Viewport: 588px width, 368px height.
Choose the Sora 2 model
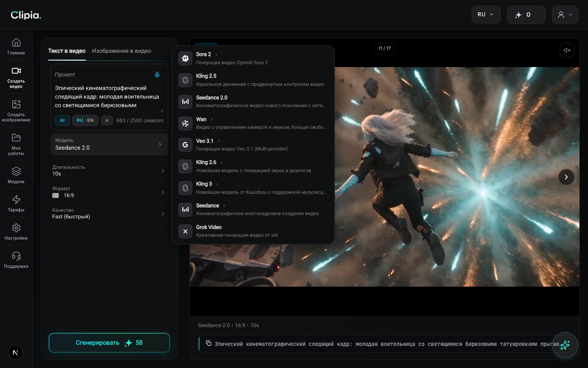pyautogui.click(x=253, y=58)
